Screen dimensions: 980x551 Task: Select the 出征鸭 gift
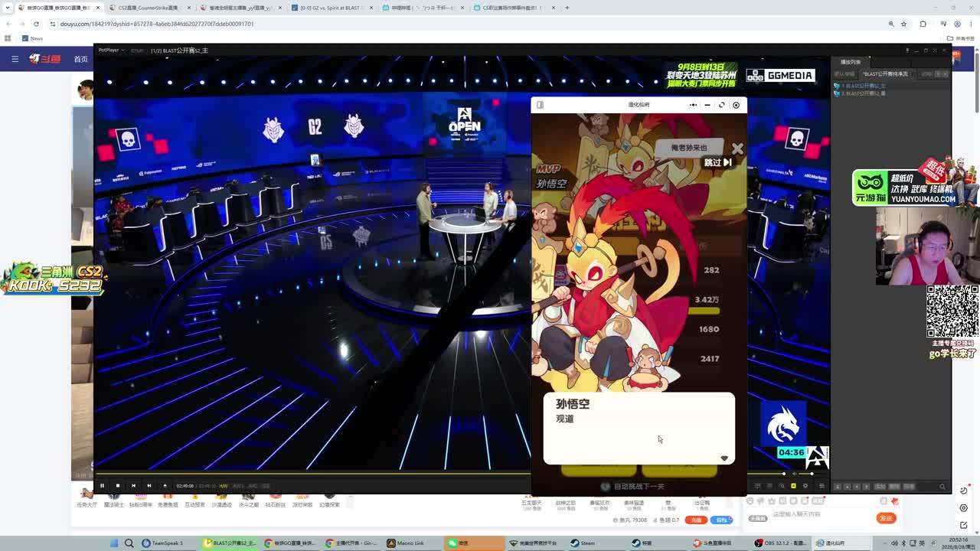tap(701, 503)
